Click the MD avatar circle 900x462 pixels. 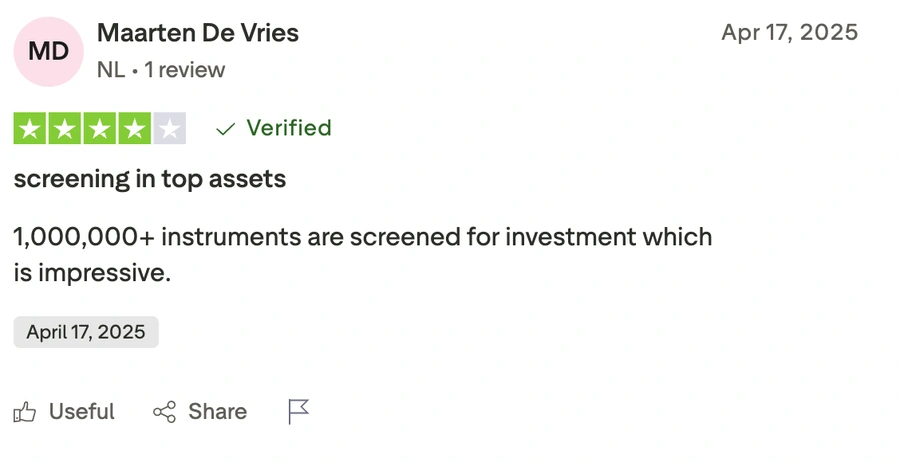tap(48, 51)
